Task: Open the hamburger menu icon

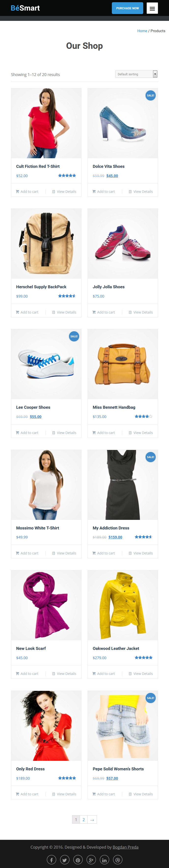Action: tap(152, 8)
